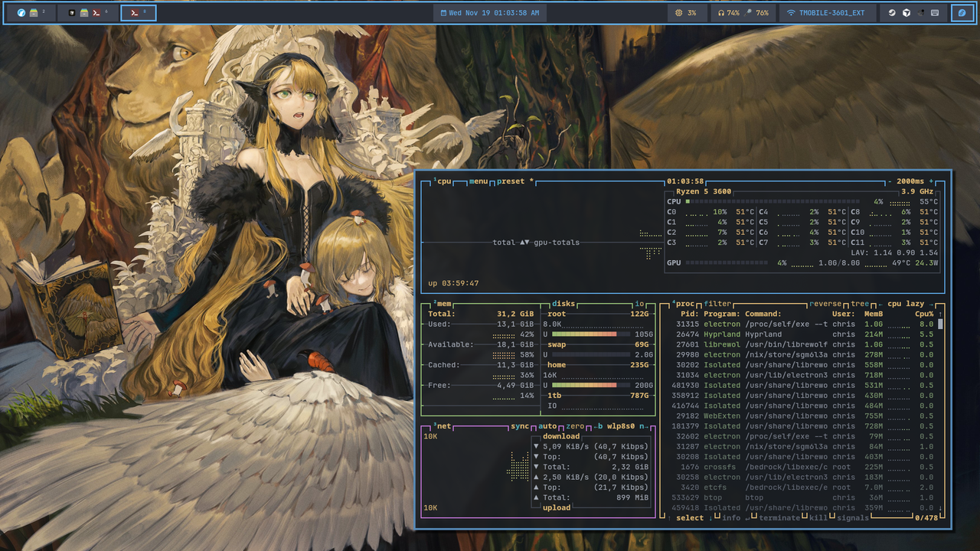Click right arrow after cpu lazy sorting
The height and width of the screenshot is (551, 980).
coord(931,304)
